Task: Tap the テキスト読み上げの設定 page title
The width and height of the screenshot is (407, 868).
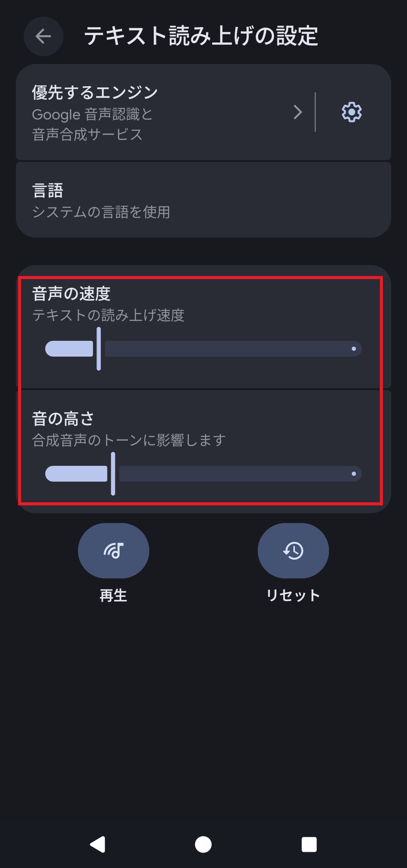Action: point(201,36)
